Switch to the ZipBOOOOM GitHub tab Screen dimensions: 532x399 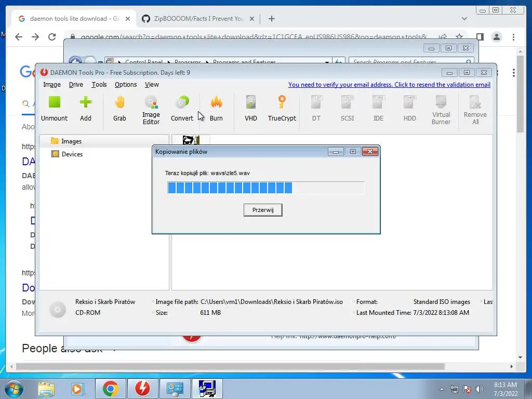[x=198, y=19]
